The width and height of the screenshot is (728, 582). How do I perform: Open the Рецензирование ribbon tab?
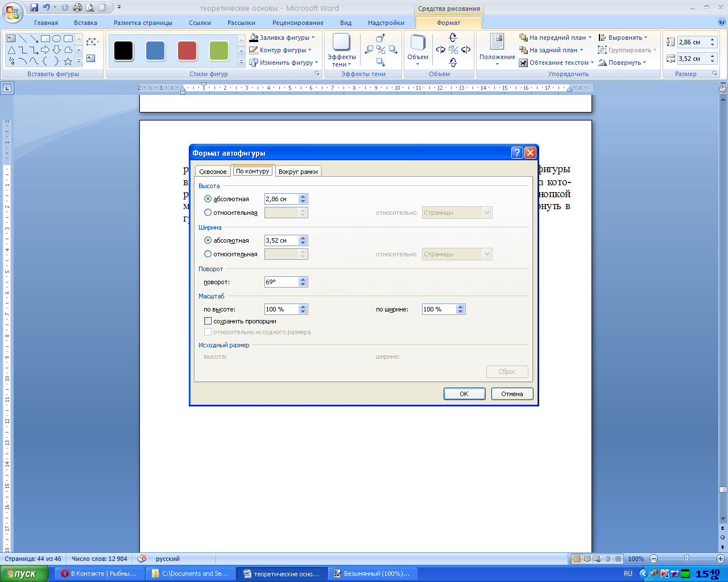298,23
